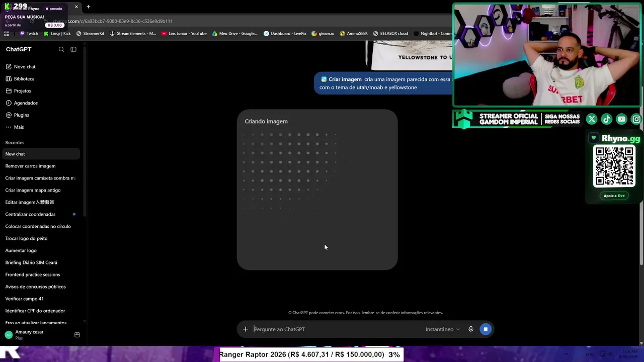Open Biblioteca in sidebar
This screenshot has width=644, height=362.
point(24,79)
